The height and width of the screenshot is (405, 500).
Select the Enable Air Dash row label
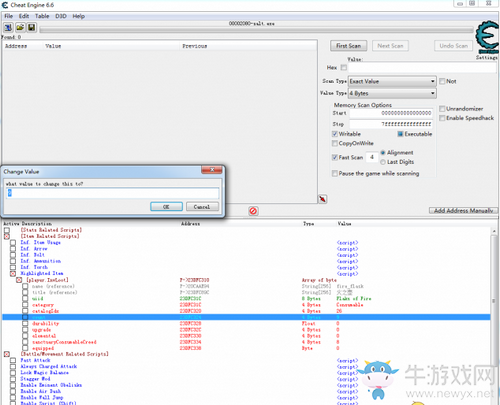[x=41, y=391]
